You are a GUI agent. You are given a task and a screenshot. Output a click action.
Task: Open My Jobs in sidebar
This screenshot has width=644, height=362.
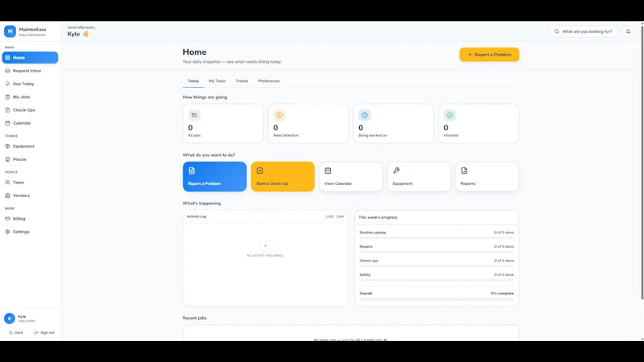[30, 97]
